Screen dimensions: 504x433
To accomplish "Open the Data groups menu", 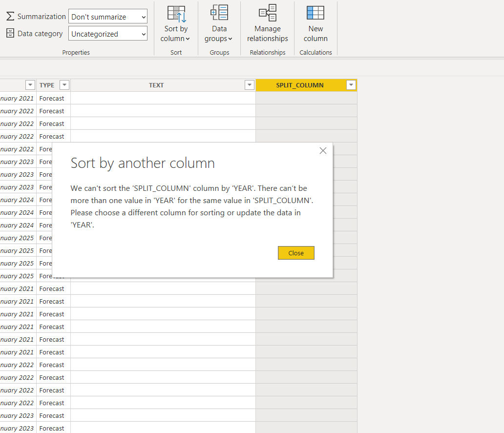I will pyautogui.click(x=219, y=24).
